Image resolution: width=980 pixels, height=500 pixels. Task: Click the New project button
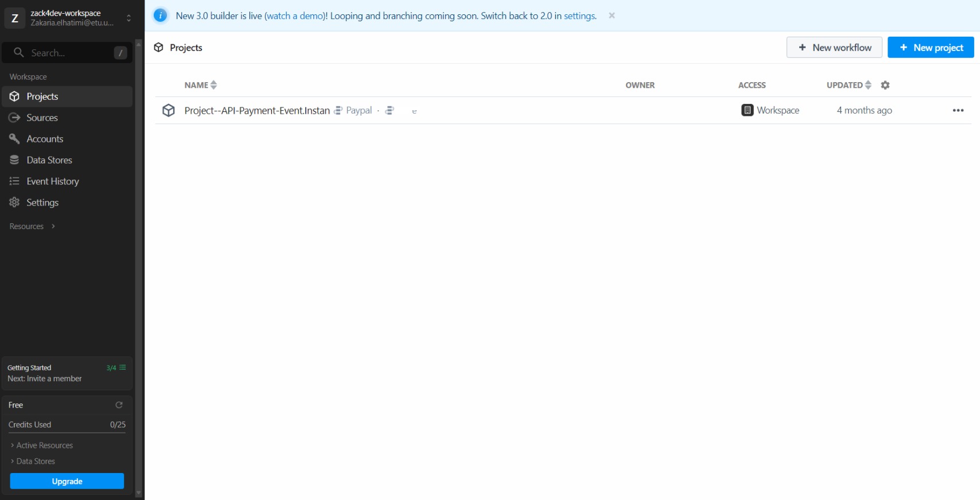931,48
